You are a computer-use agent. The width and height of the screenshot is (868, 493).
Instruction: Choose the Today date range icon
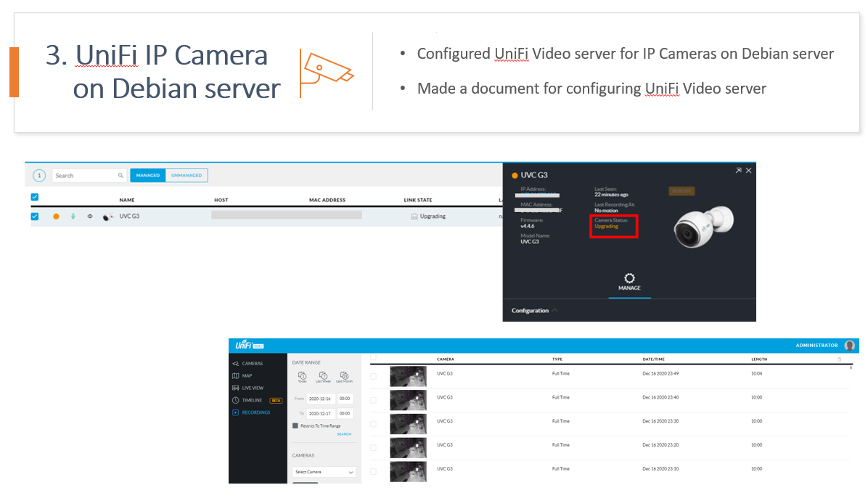(302, 377)
